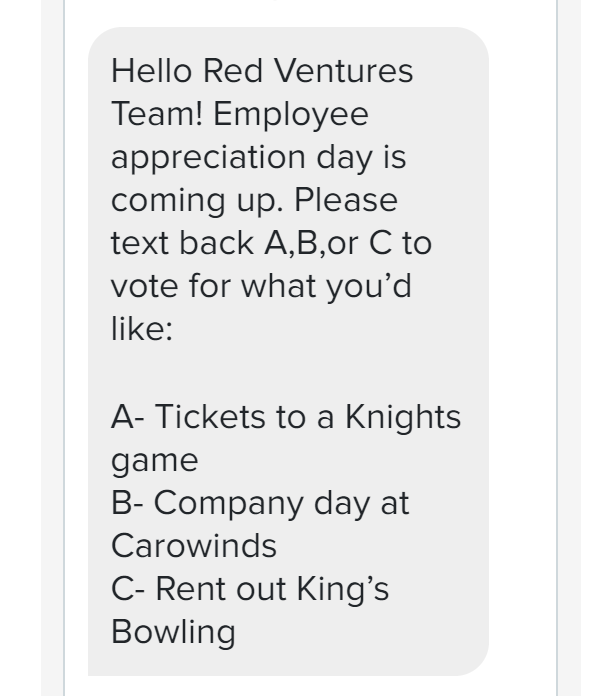This screenshot has height=696, width=605.
Task: Click the word 'Carowinds' in option B
Action: point(194,546)
